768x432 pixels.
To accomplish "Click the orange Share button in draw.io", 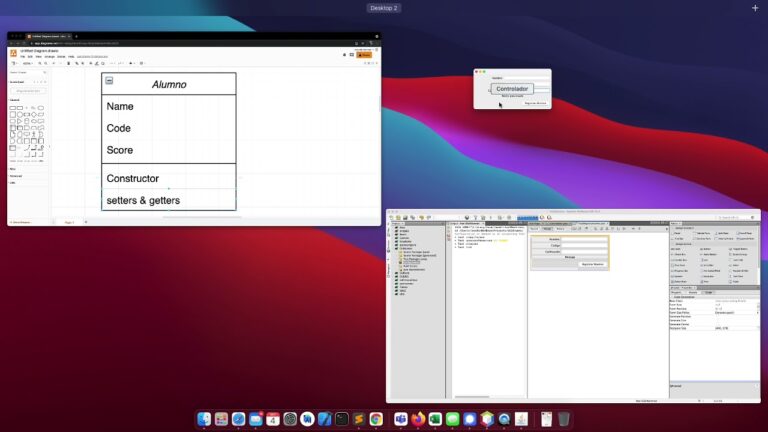I will tap(364, 55).
